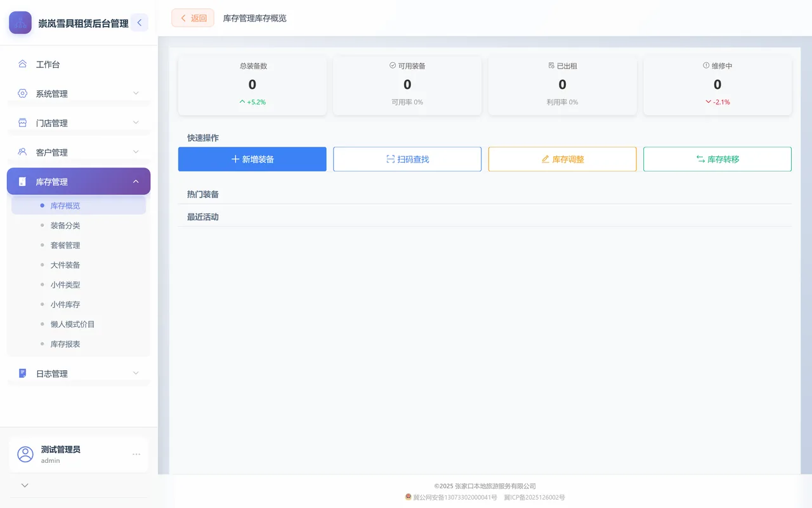Screen dimensions: 812x508
Task: Click the 可用装备 check-circle icon
Action: [x=393, y=65]
